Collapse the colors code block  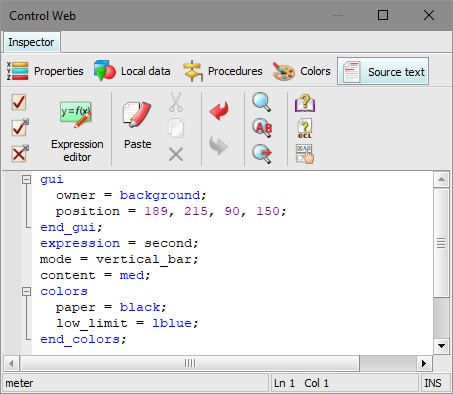click(26, 292)
